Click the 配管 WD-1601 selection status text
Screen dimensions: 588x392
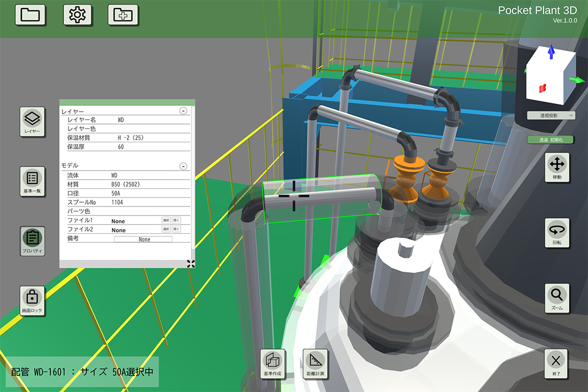pyautogui.click(x=82, y=372)
